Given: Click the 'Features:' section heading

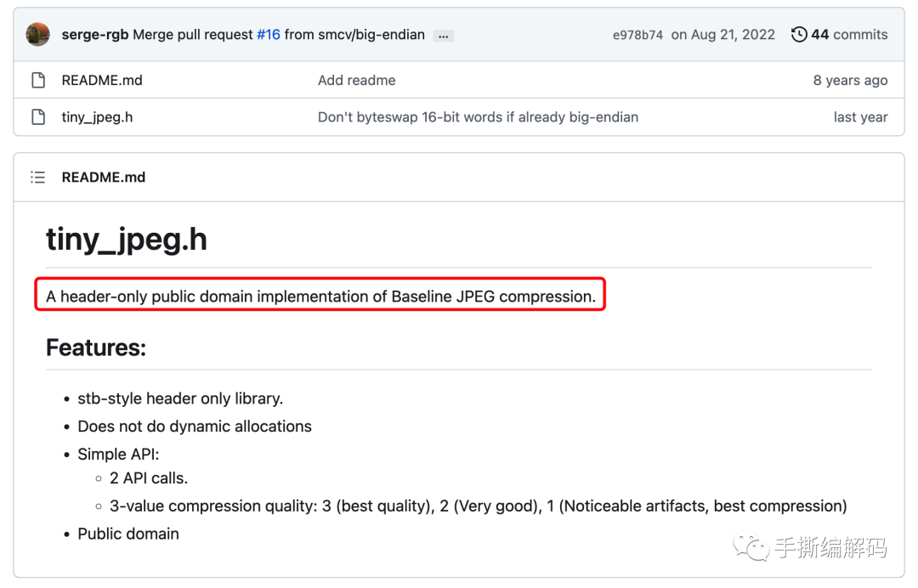Looking at the screenshot, I should pyautogui.click(x=96, y=348).
